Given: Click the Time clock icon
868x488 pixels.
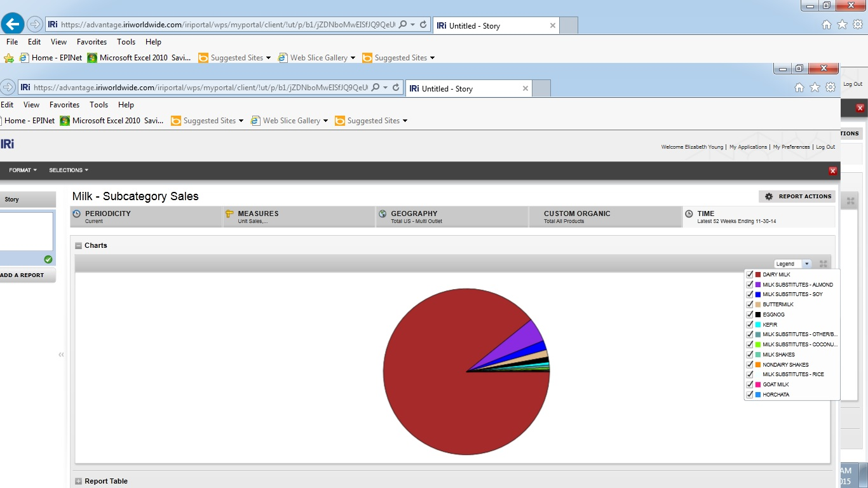Looking at the screenshot, I should tap(689, 214).
